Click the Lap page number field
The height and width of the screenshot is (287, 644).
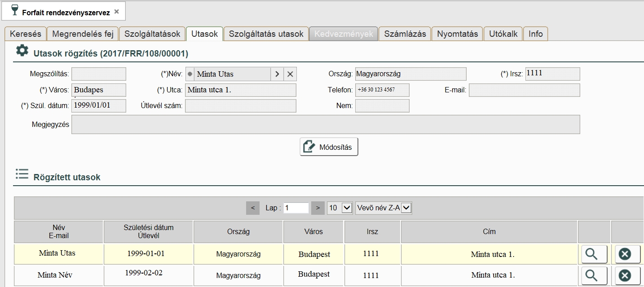pos(296,208)
